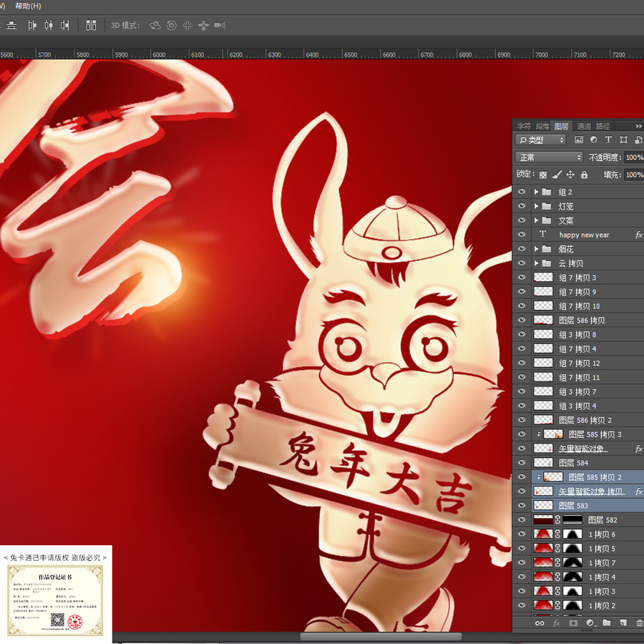Screen dimensions: 644x644
Task: Click the lock all padlock icon
Action: coord(584,175)
